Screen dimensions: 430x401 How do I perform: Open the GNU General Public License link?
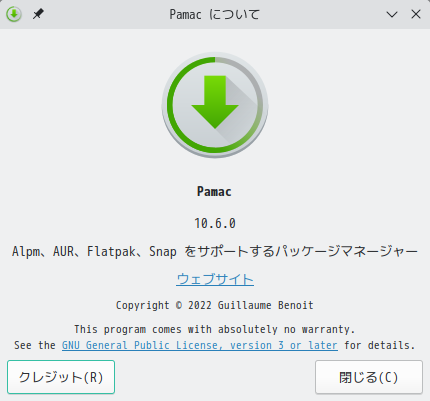(200, 345)
